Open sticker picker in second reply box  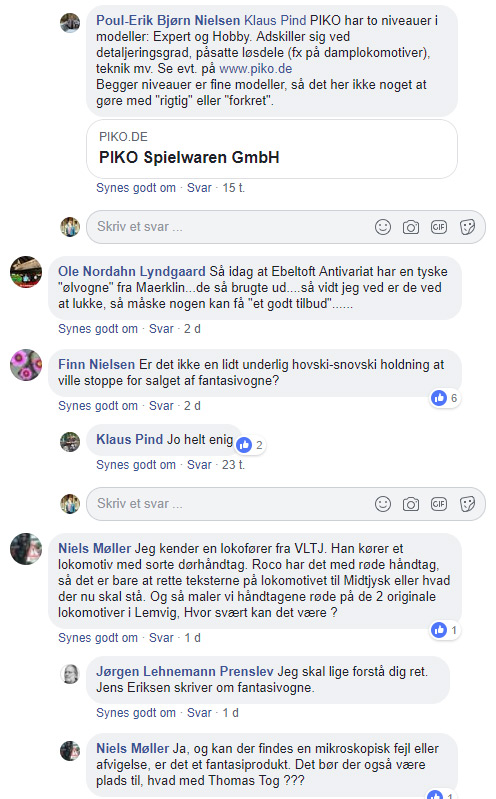tap(467, 504)
